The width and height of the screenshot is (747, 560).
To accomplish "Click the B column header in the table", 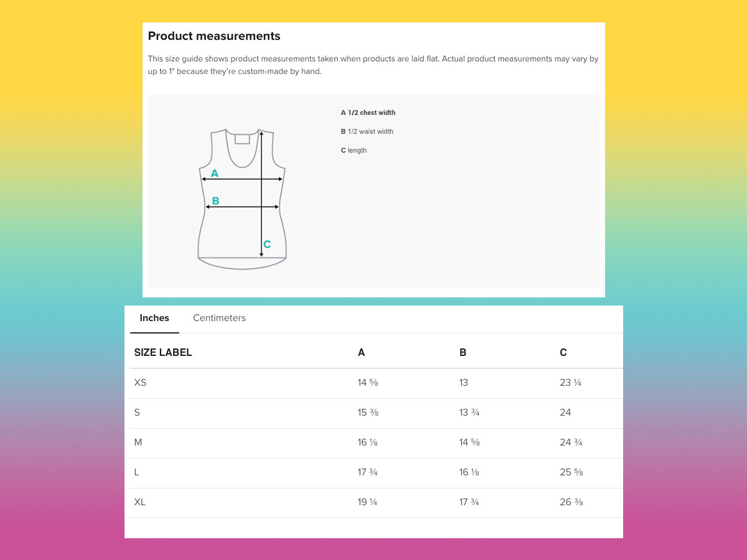I will [x=463, y=352].
